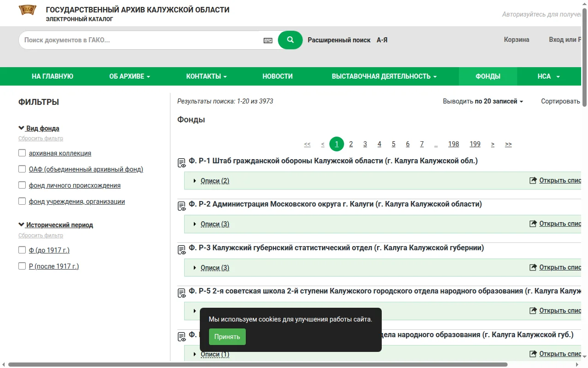Open fund title 'Ф. Р-1 Штаб гражданской обороны'

334,161
